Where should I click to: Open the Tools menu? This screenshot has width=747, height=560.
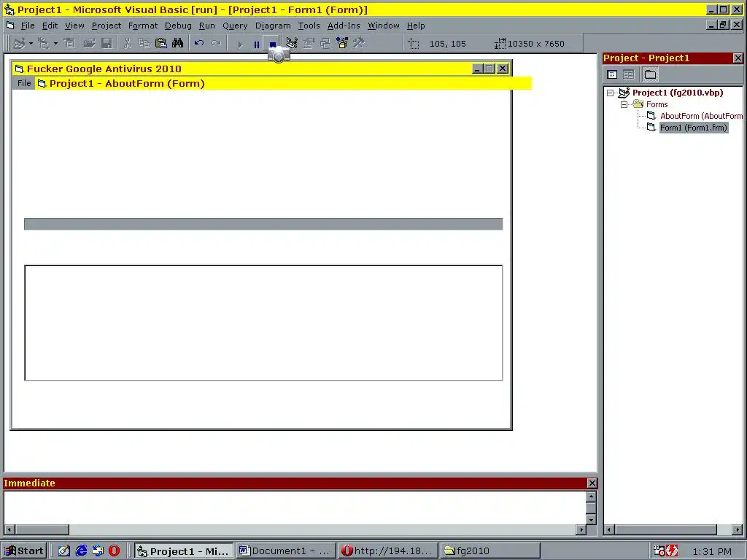[309, 26]
